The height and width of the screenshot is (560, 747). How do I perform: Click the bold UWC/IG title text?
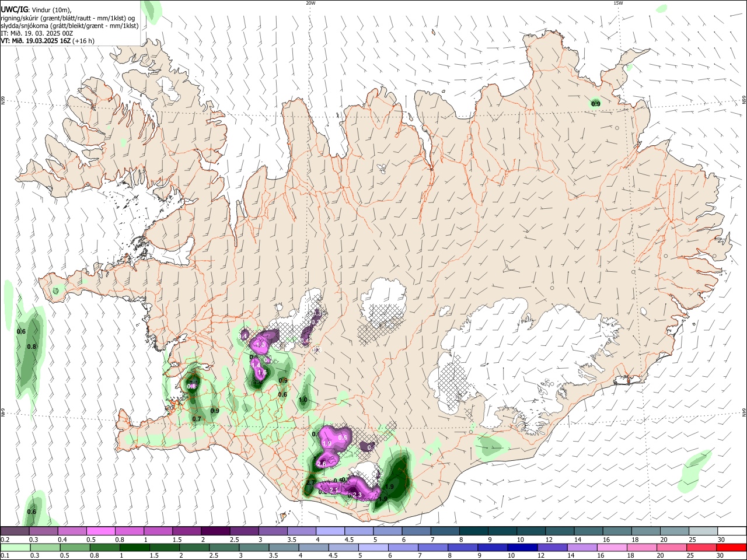(14, 9)
